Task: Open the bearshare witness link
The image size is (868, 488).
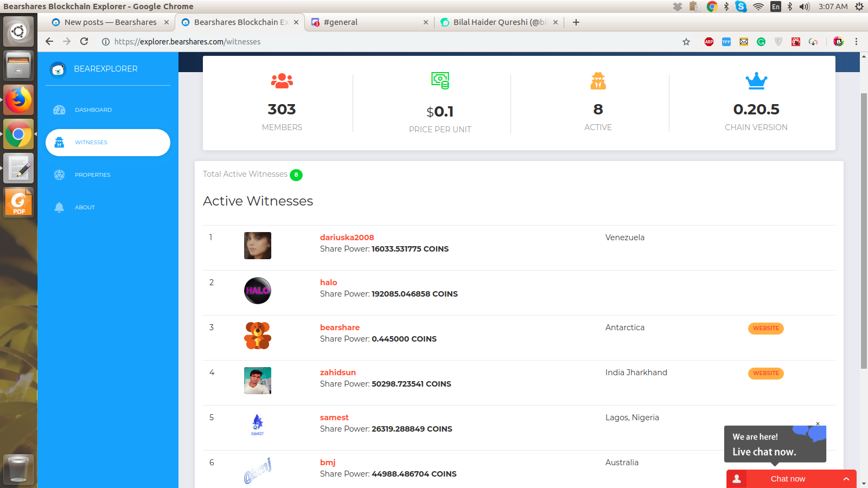Action: [x=340, y=328]
